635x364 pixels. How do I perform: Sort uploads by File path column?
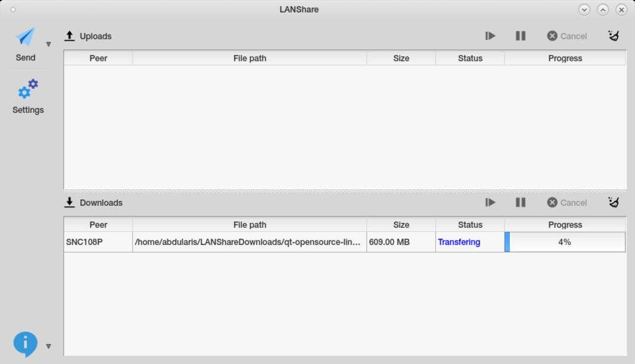click(x=249, y=58)
